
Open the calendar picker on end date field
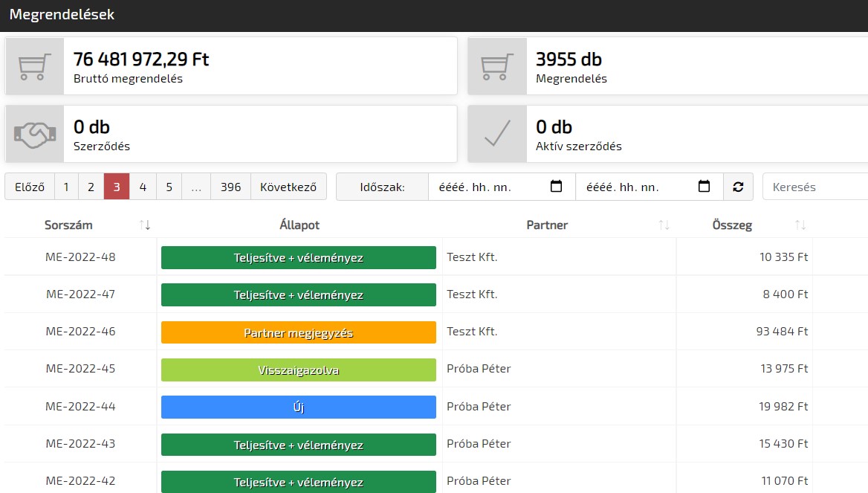pos(705,187)
